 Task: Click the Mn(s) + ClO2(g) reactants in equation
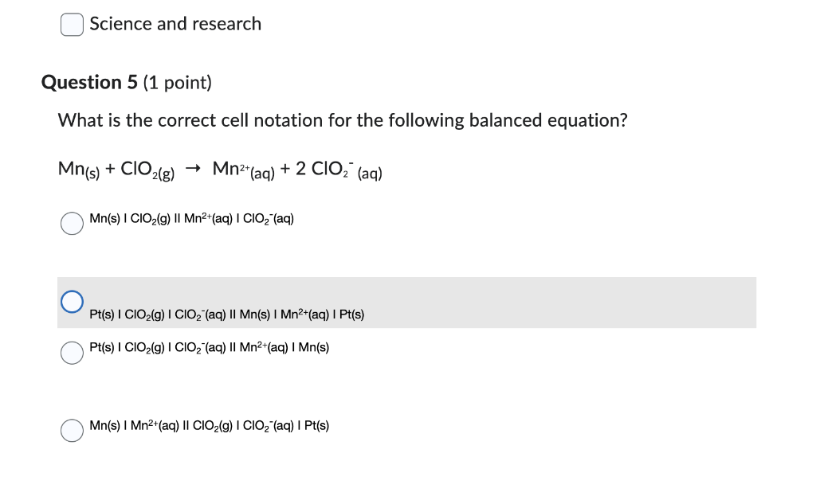(116, 170)
